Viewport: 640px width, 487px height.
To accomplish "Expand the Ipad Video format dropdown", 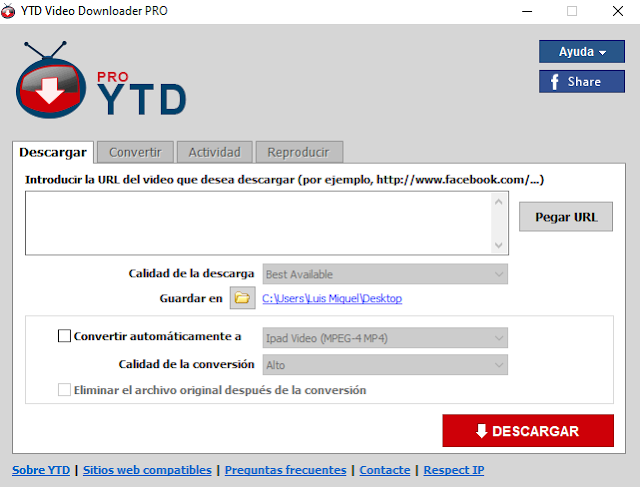I will (x=385, y=338).
